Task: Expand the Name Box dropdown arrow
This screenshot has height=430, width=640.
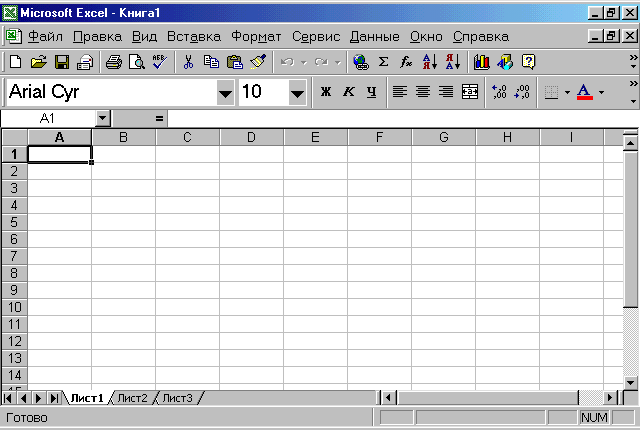Action: click(102, 118)
